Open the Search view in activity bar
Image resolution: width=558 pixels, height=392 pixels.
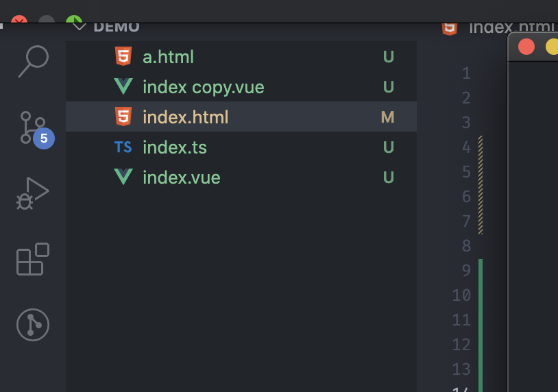[33, 61]
